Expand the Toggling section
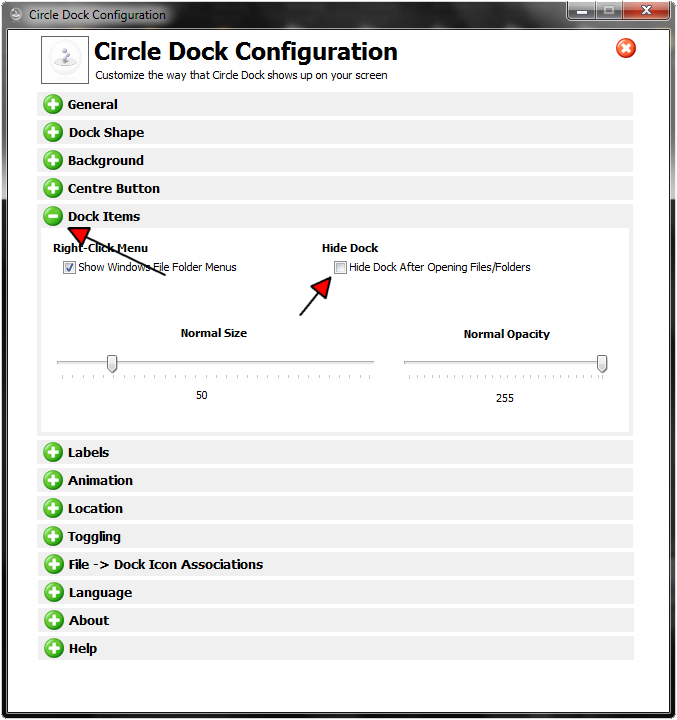The height and width of the screenshot is (720, 677). (x=94, y=537)
